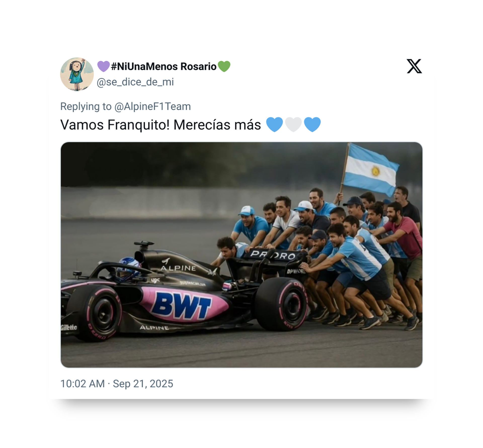Screen dimensions: 483x448
Task: Click the Sep 21, 2025 date
Action: 143,384
